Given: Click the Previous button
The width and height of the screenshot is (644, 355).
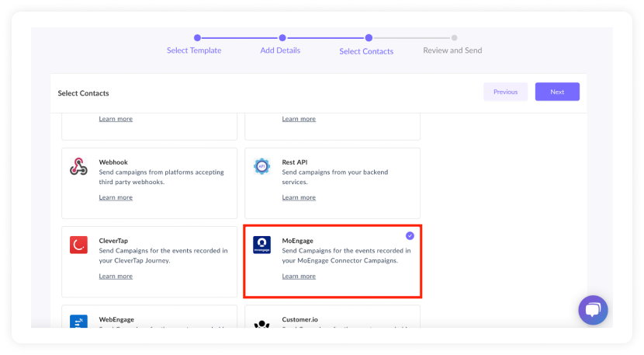Looking at the screenshot, I should point(506,92).
